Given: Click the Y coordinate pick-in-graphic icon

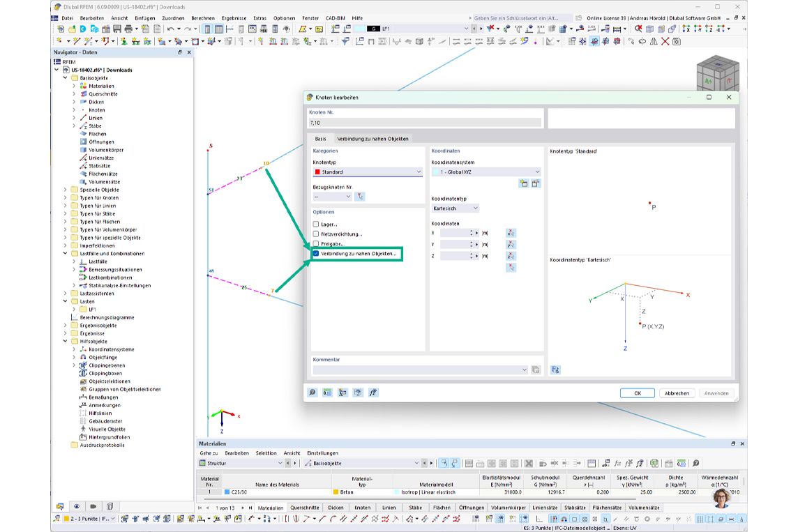Looking at the screenshot, I should point(511,245).
